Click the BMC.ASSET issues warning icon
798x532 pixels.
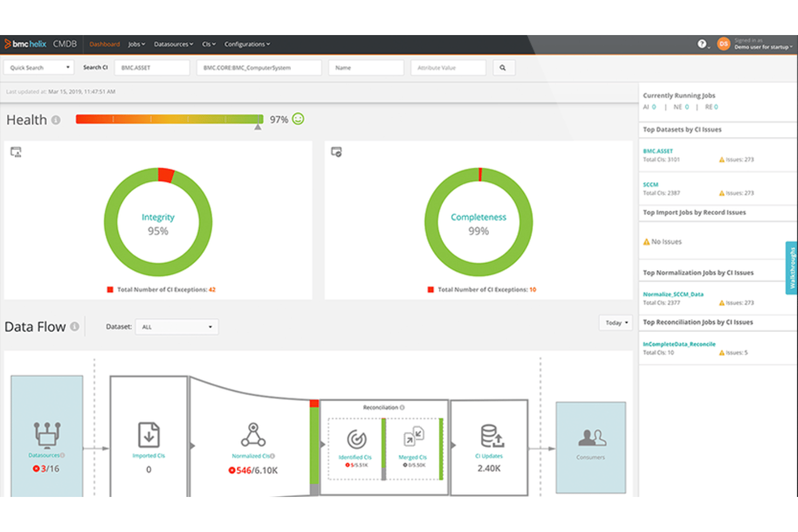click(722, 160)
